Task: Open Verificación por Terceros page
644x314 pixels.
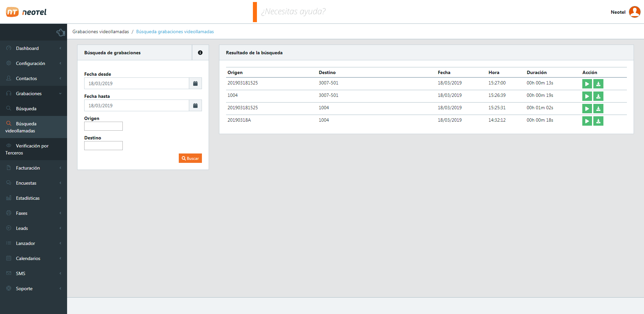Action: pos(32,149)
